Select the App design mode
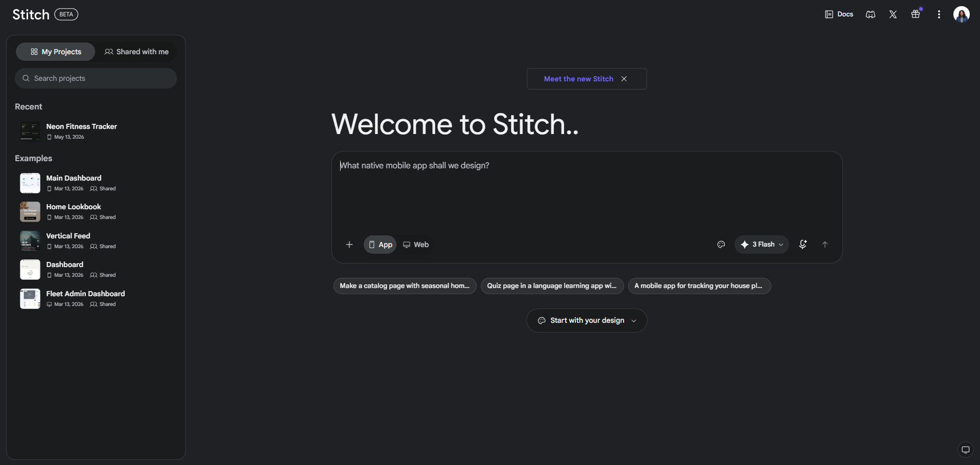The image size is (980, 465). point(380,245)
